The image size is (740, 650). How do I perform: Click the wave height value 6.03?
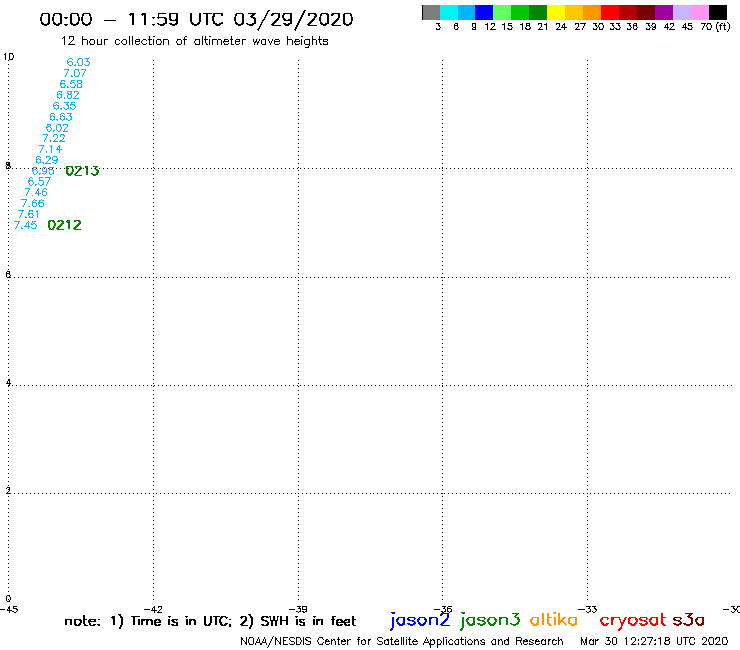(x=78, y=62)
